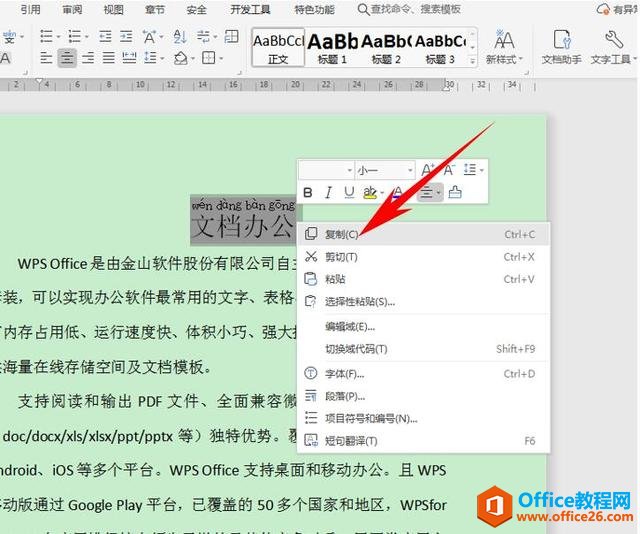The width and height of the screenshot is (640, 534).
Task: Switch to the 视图 ribbon tab
Action: (x=113, y=9)
